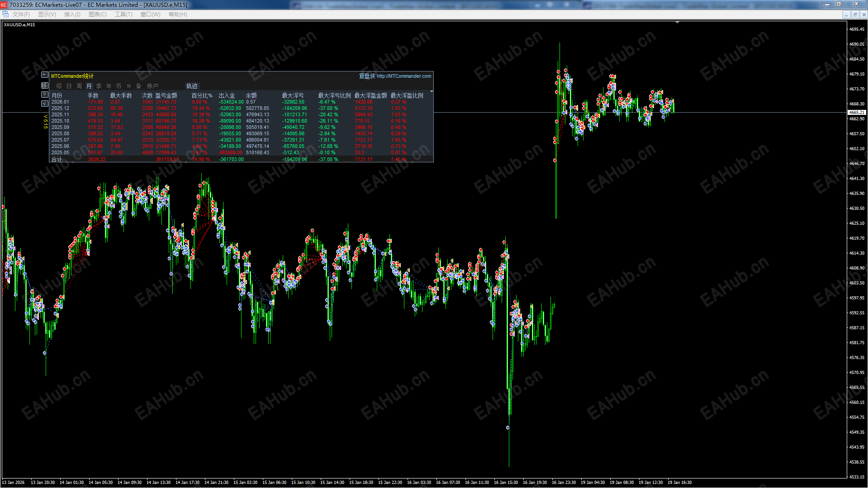Open the 显示(V) menu
This screenshot has height=488, width=868.
point(47,14)
